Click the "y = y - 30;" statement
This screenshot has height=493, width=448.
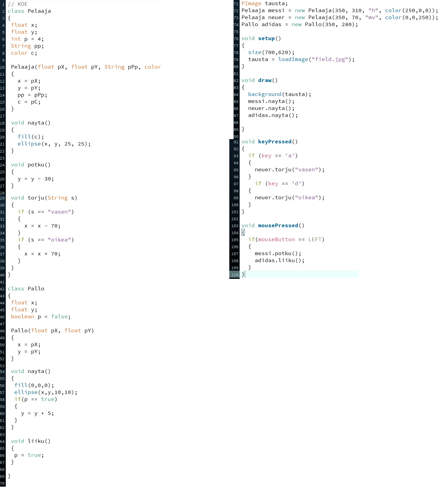coord(36,179)
